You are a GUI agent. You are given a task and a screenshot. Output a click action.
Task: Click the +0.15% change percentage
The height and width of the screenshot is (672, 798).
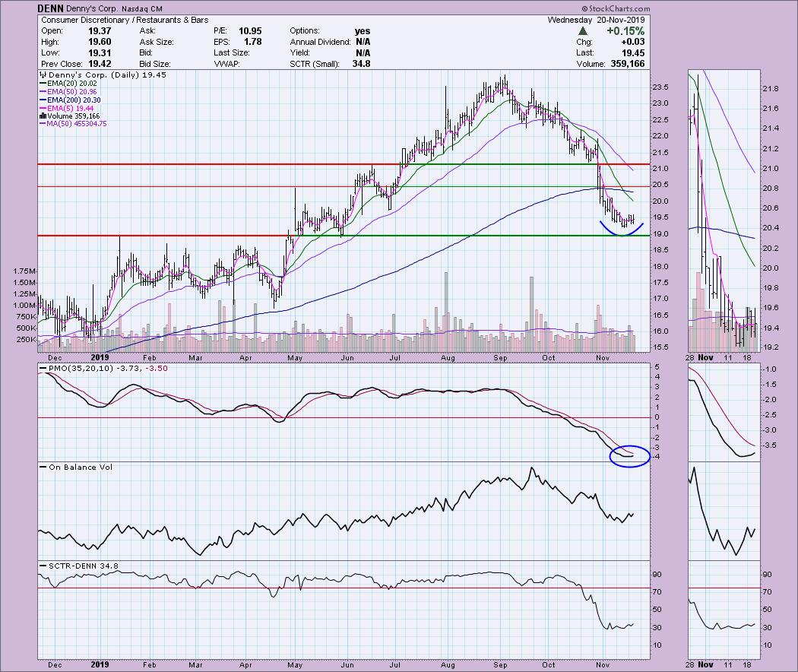626,31
